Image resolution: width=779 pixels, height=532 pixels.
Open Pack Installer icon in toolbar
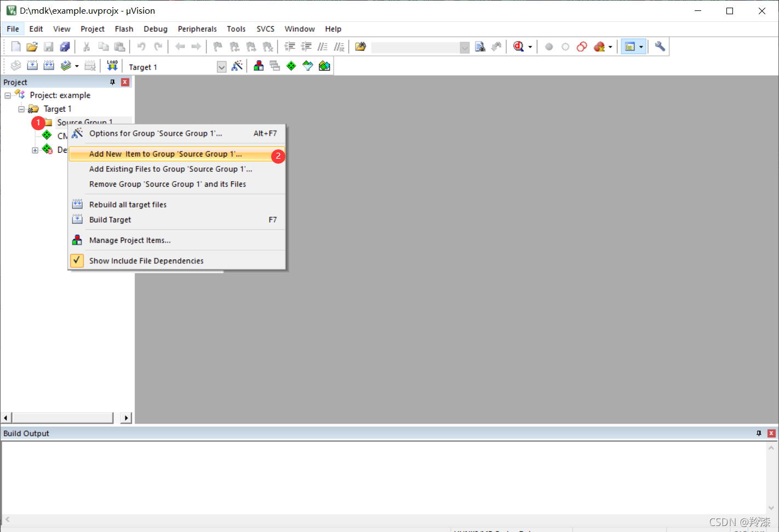click(x=324, y=66)
